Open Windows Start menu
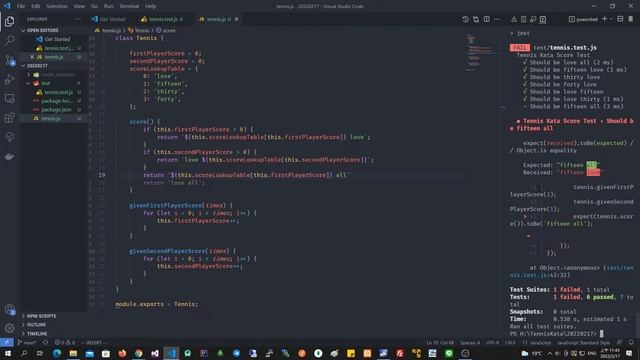 7,353
